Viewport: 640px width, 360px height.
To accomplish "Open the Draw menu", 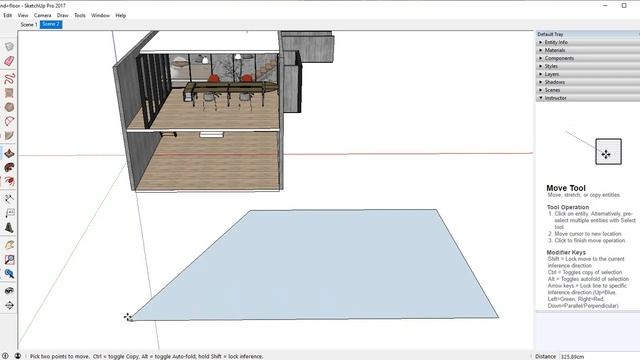I will coord(62,15).
